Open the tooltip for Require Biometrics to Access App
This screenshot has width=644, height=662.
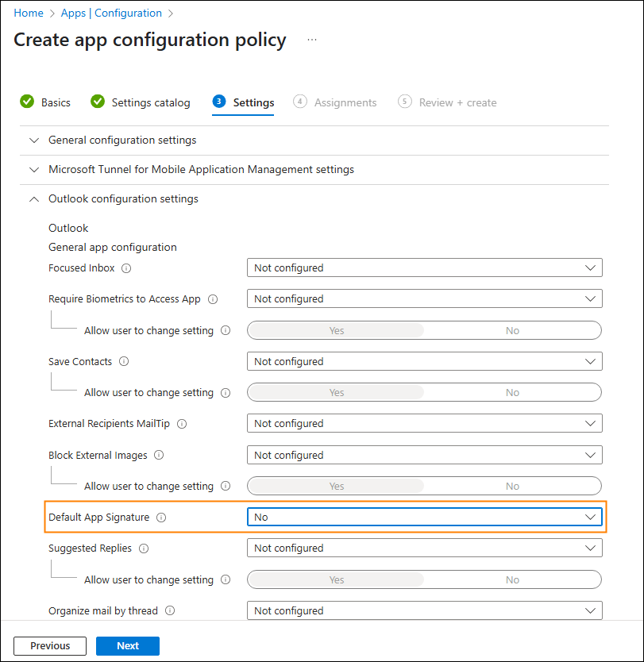(212, 299)
